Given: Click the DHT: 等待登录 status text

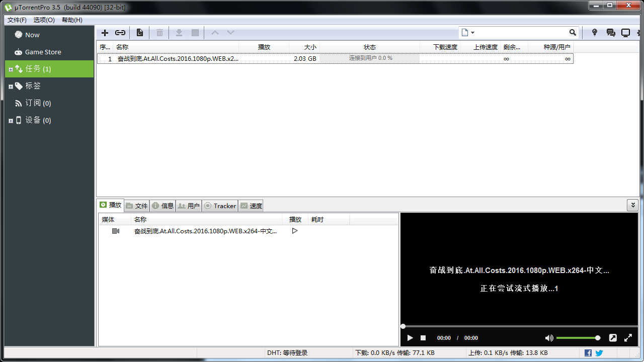Looking at the screenshot, I should point(287,353).
